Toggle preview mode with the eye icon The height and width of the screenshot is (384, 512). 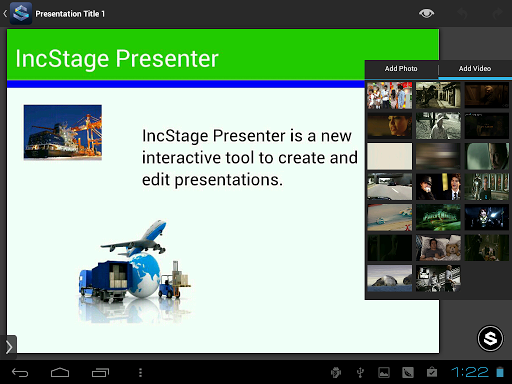pyautogui.click(x=426, y=13)
